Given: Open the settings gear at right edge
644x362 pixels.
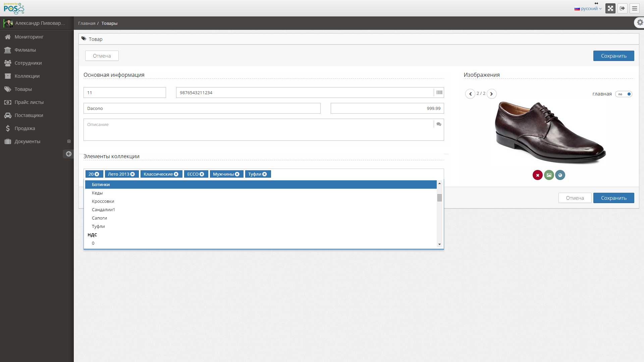Looking at the screenshot, I should tap(640, 22).
